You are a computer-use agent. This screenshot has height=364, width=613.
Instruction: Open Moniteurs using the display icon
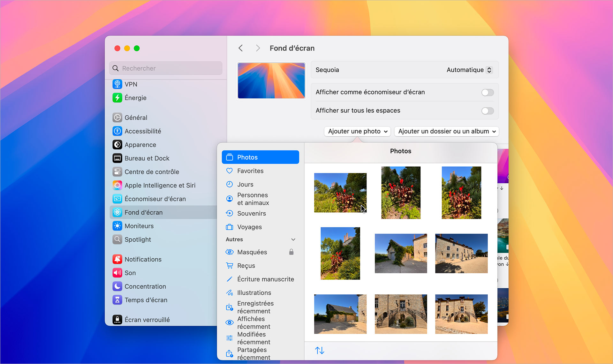(x=117, y=226)
